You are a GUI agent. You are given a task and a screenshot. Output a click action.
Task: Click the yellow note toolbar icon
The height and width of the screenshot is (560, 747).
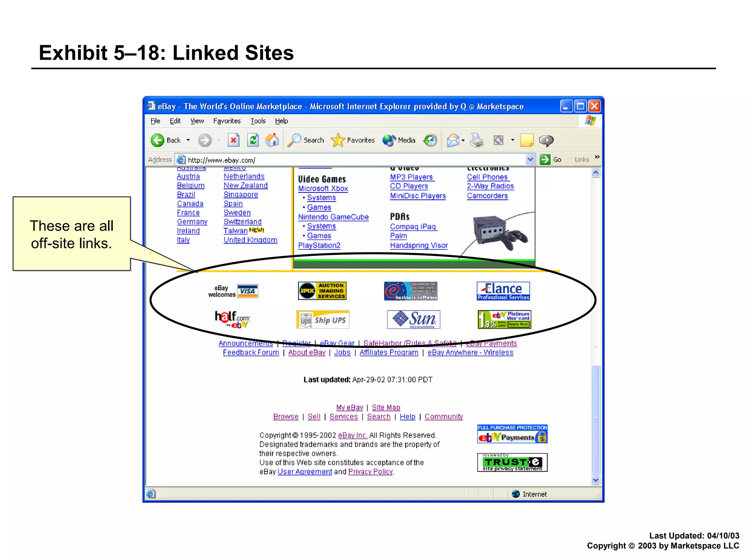[527, 140]
